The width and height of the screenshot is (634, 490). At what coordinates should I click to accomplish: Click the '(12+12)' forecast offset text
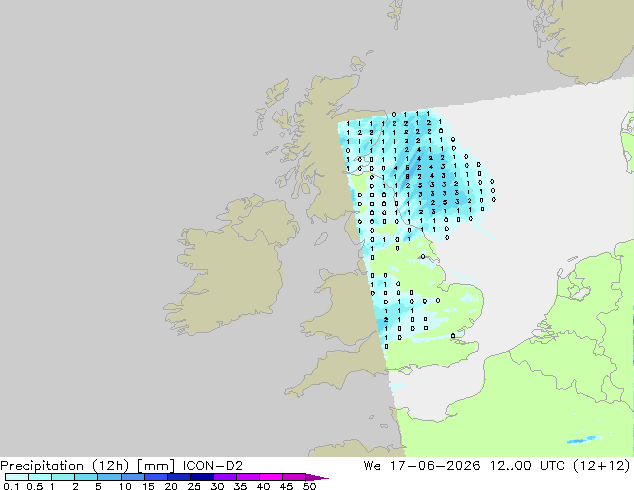pos(601,466)
